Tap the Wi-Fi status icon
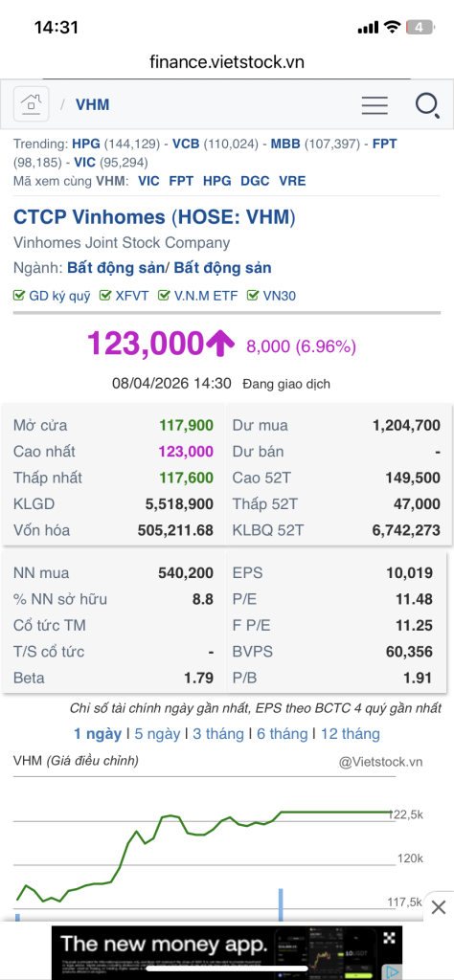 pyautogui.click(x=392, y=27)
